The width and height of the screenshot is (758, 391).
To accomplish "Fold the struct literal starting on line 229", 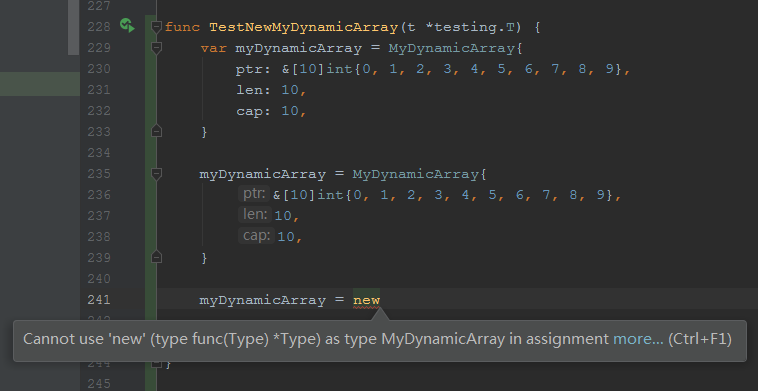I will click(156, 48).
